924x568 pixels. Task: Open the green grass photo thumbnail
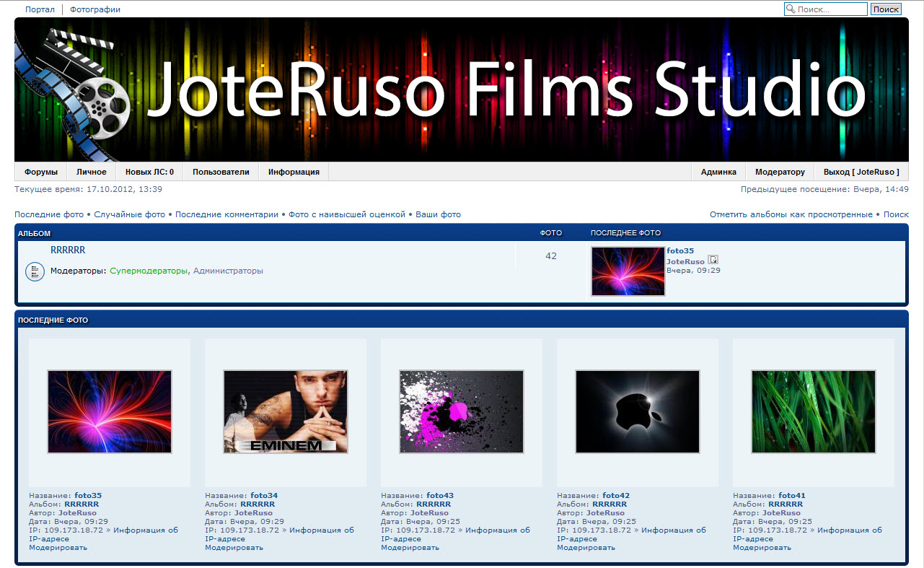coord(814,411)
